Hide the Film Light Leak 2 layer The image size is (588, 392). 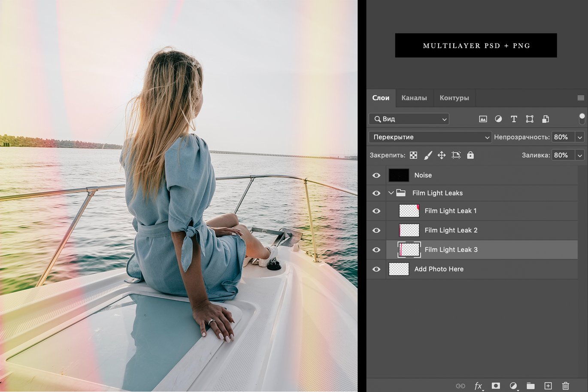376,230
